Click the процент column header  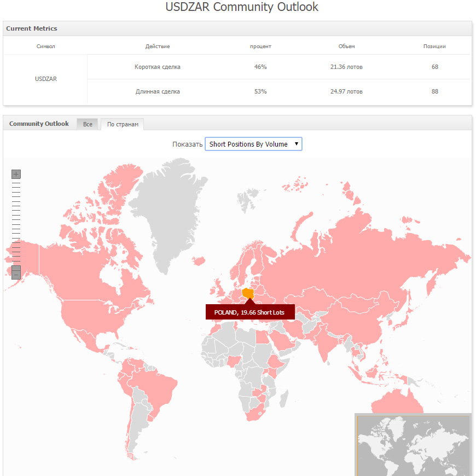pyautogui.click(x=260, y=47)
